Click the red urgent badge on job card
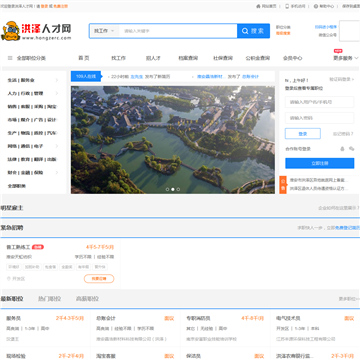The image size is (360, 360). tap(38, 247)
